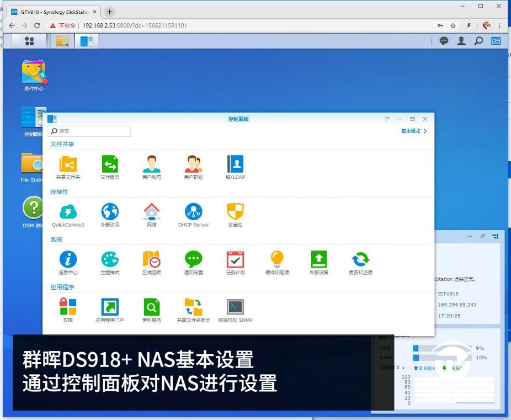511x420 pixels.
Task: Open the DSM main menu button
Action: 29,41
